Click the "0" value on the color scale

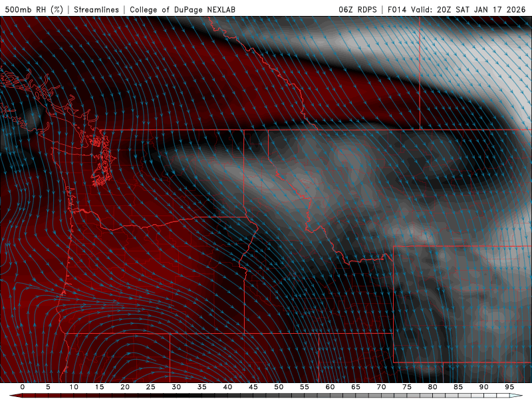pos(23,387)
